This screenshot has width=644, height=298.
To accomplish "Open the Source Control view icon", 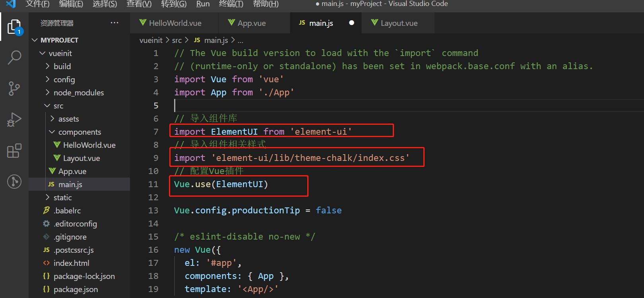I will [14, 88].
